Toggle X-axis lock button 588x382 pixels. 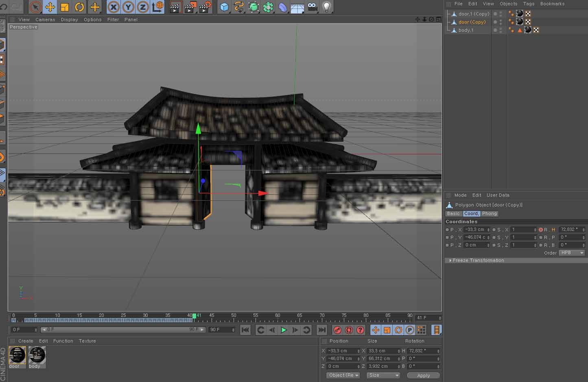point(114,7)
